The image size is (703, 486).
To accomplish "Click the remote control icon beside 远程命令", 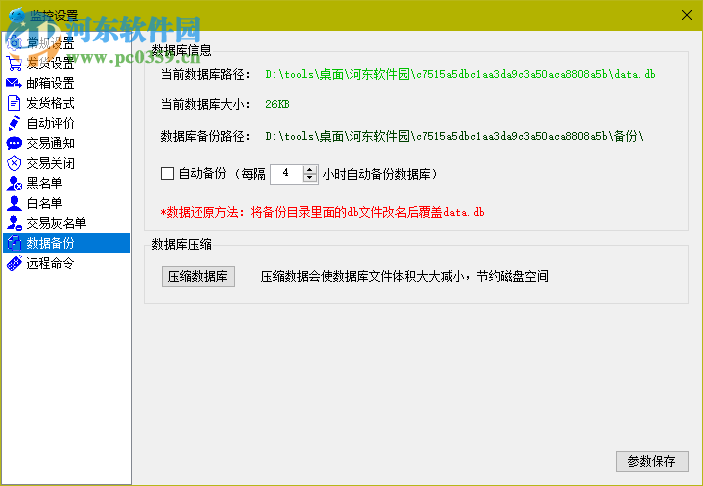I will [14, 263].
